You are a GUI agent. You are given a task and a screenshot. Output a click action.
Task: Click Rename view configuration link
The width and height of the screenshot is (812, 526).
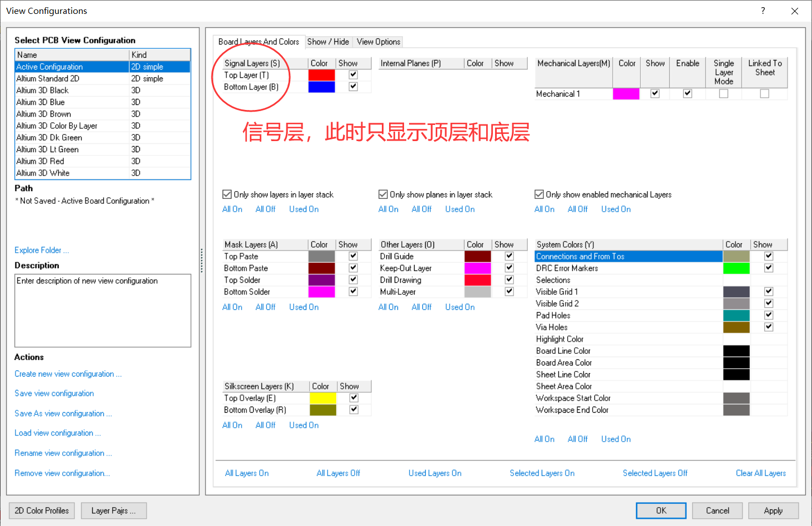(63, 453)
